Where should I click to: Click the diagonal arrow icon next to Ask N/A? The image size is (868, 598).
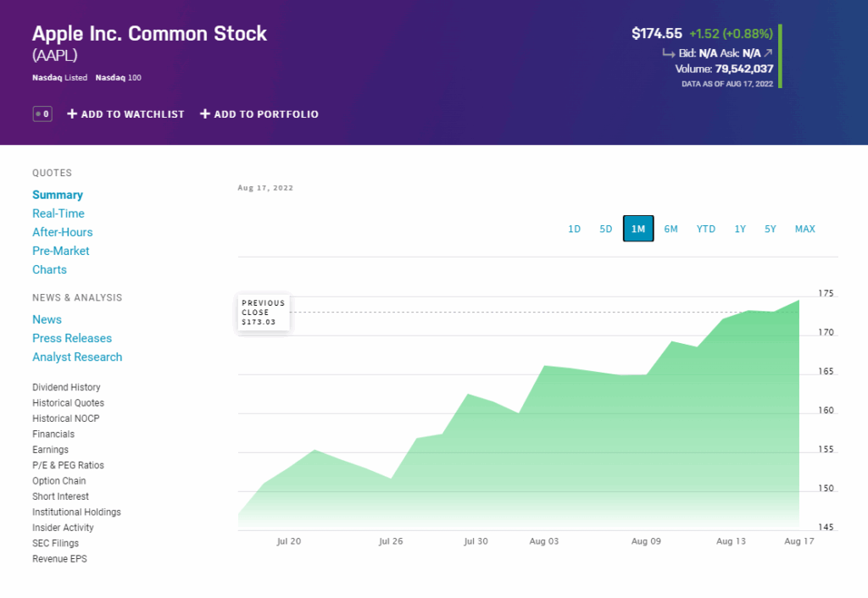(x=768, y=53)
